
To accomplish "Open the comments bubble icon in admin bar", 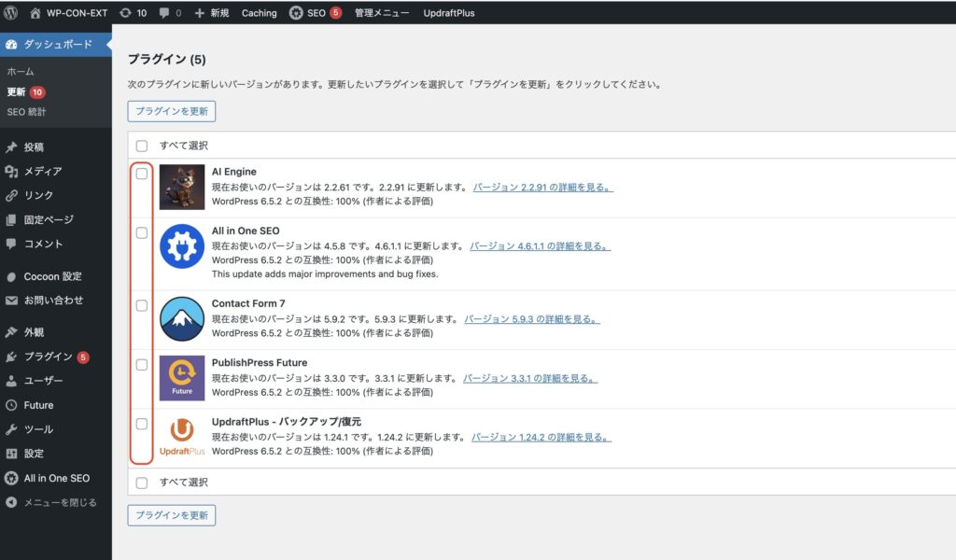I will click(164, 13).
